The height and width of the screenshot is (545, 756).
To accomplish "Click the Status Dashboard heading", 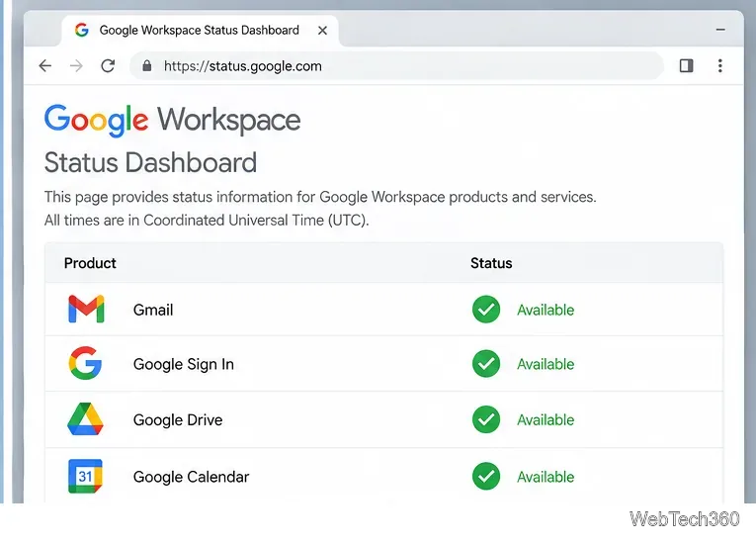I will (x=150, y=162).
